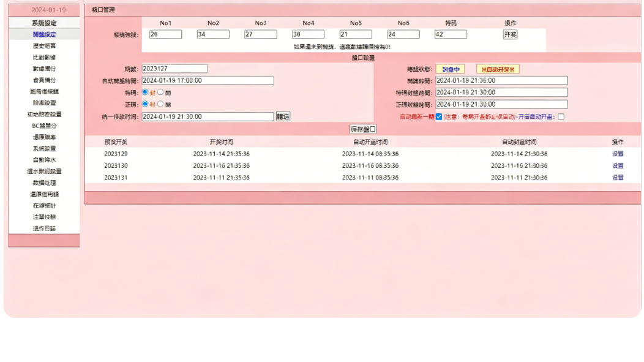This screenshot has width=644, height=362.
Task: Open 自動降水 sidebar item
Action: coord(44,160)
